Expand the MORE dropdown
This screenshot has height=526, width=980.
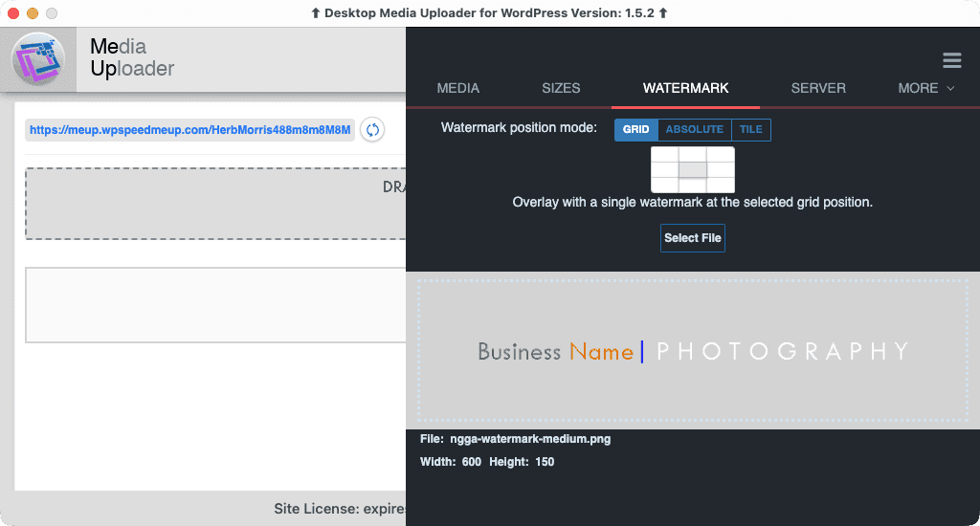[x=925, y=88]
